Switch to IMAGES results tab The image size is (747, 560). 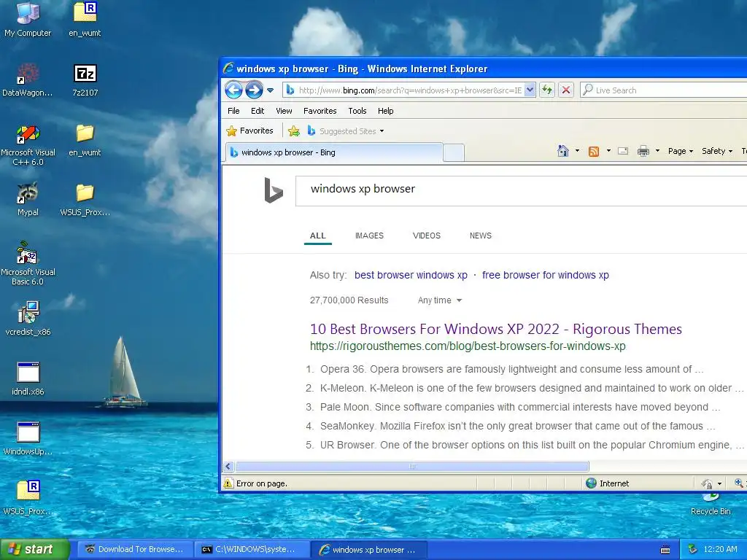click(369, 236)
